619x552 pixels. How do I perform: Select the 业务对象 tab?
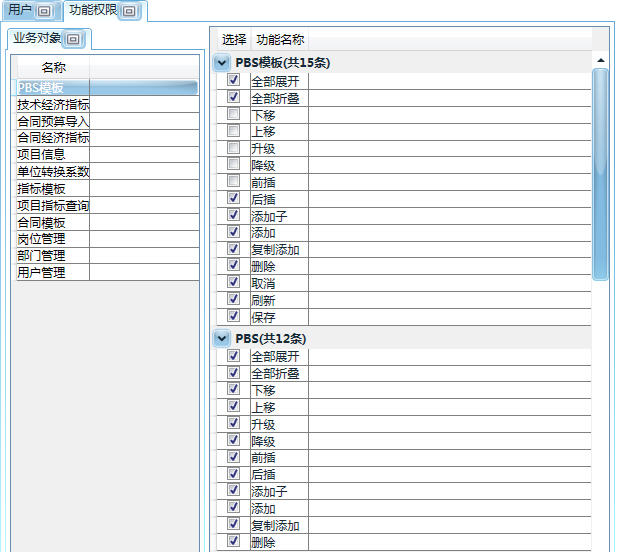coord(49,39)
